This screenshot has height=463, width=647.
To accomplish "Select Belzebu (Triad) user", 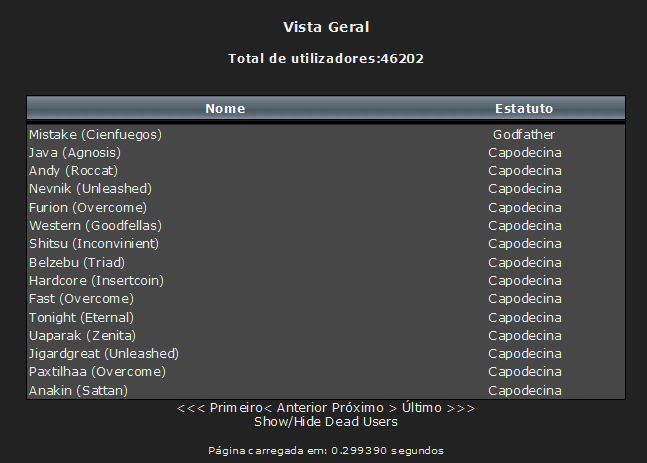I will pos(77,262).
